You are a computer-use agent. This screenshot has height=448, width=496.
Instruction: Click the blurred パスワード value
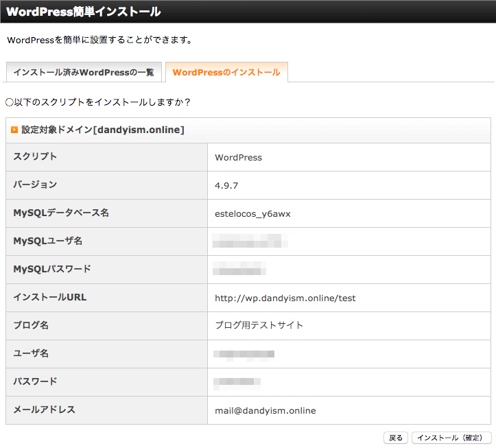coord(237,382)
